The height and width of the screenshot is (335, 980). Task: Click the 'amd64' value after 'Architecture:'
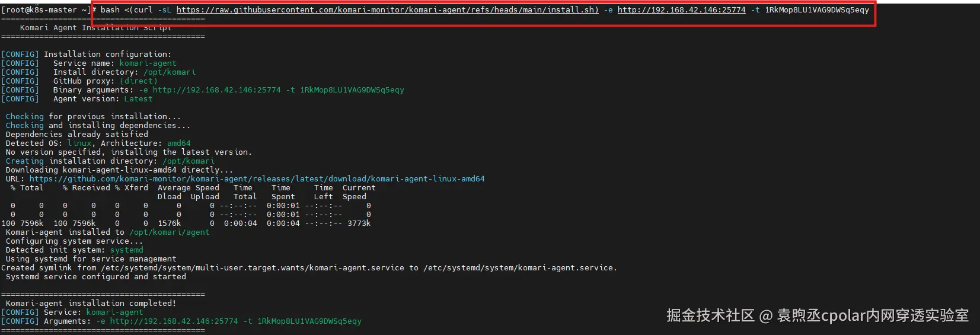coord(178,143)
